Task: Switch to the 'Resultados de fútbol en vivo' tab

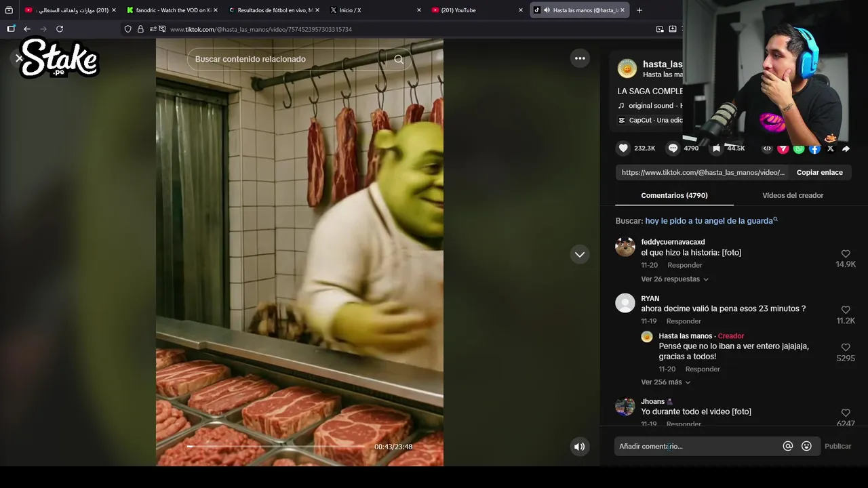Action: coord(274,10)
